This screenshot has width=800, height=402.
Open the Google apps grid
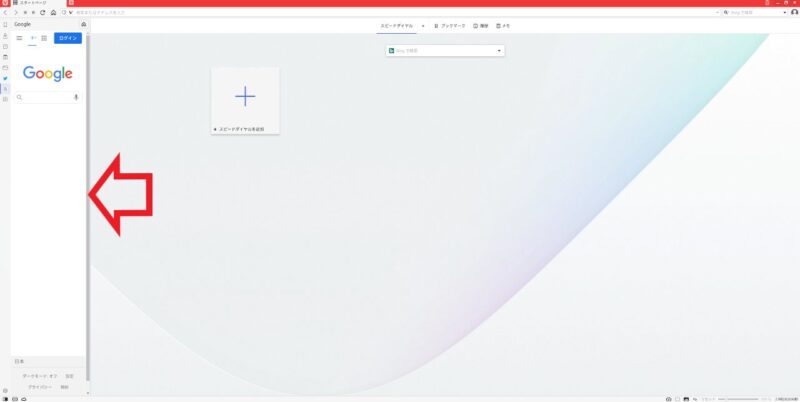click(44, 38)
